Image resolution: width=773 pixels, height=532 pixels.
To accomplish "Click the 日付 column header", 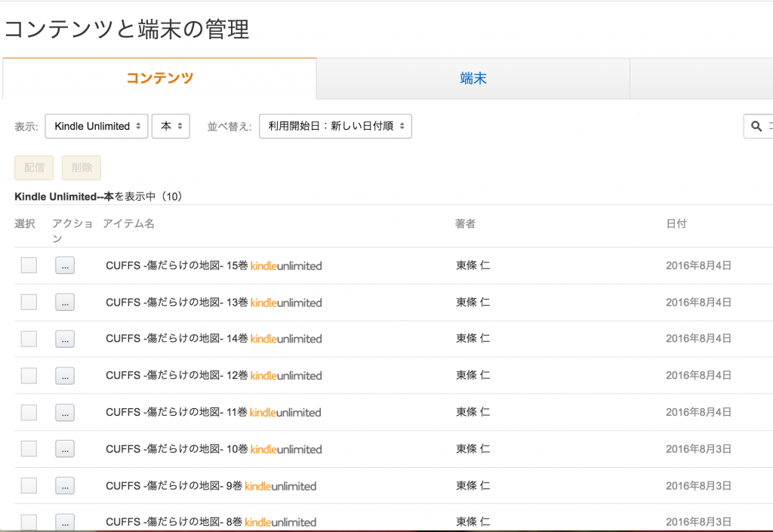I will (x=676, y=223).
